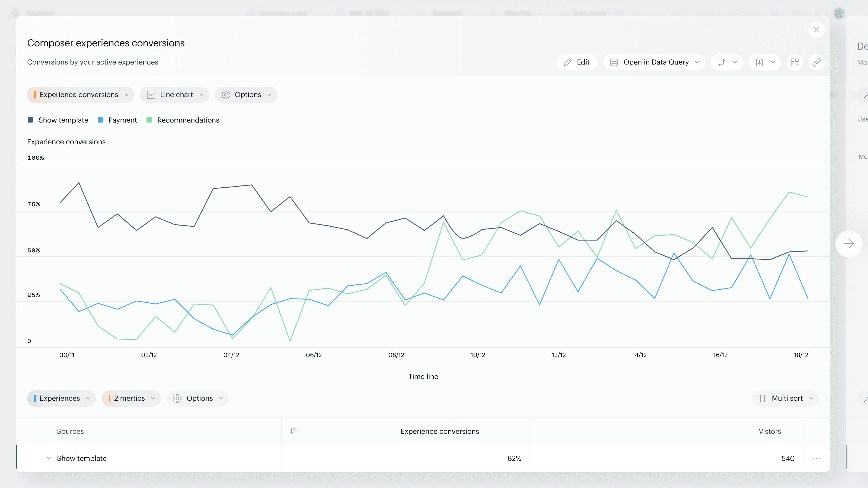Click the Edit pencil button
The image size is (868, 488).
click(x=577, y=62)
